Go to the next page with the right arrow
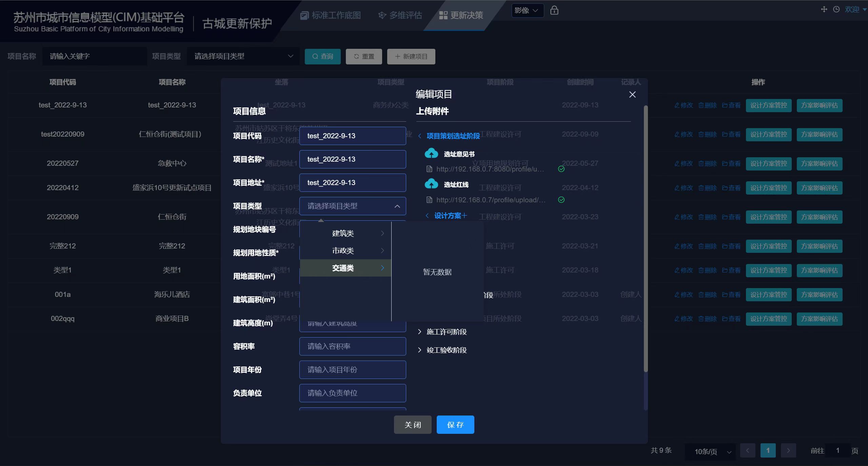The image size is (868, 466). click(788, 451)
